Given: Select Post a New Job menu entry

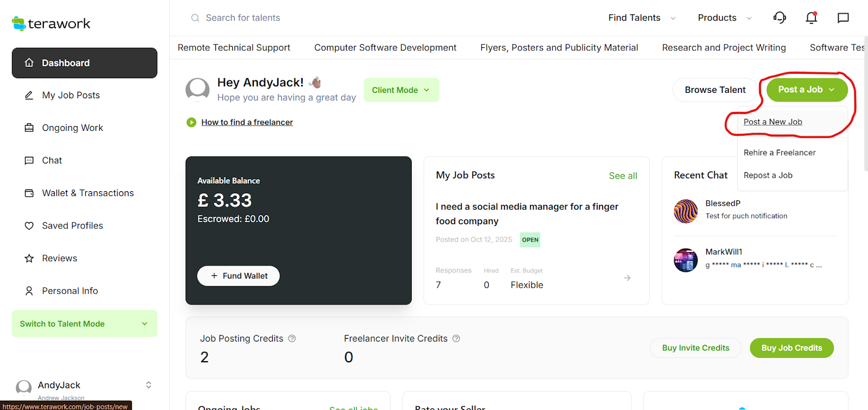Looking at the screenshot, I should pos(773,122).
